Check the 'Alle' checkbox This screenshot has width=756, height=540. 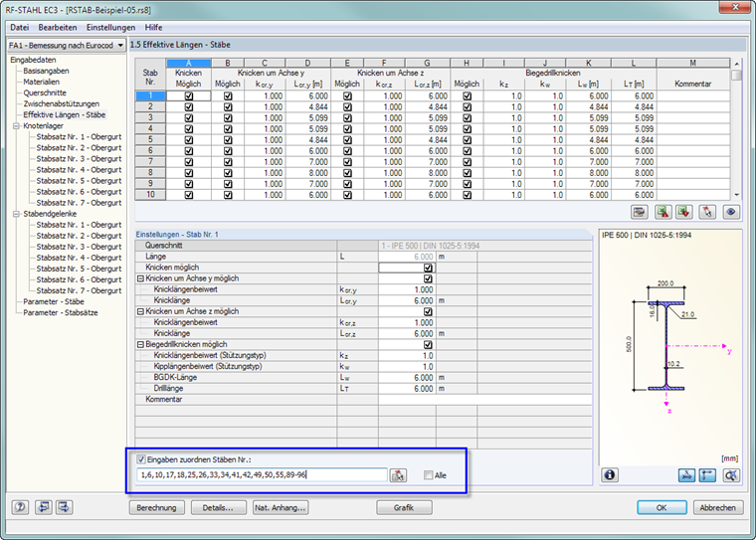[x=428, y=475]
